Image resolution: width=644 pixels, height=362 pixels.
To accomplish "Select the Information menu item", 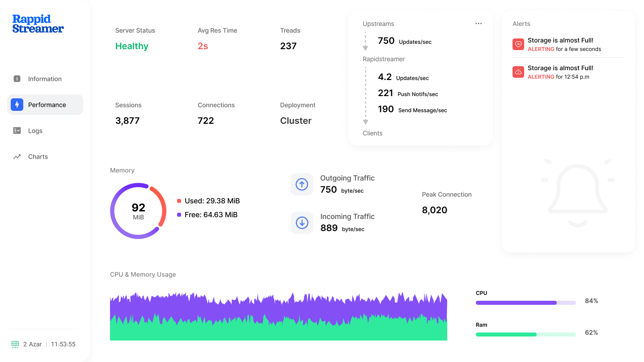I will tap(45, 79).
